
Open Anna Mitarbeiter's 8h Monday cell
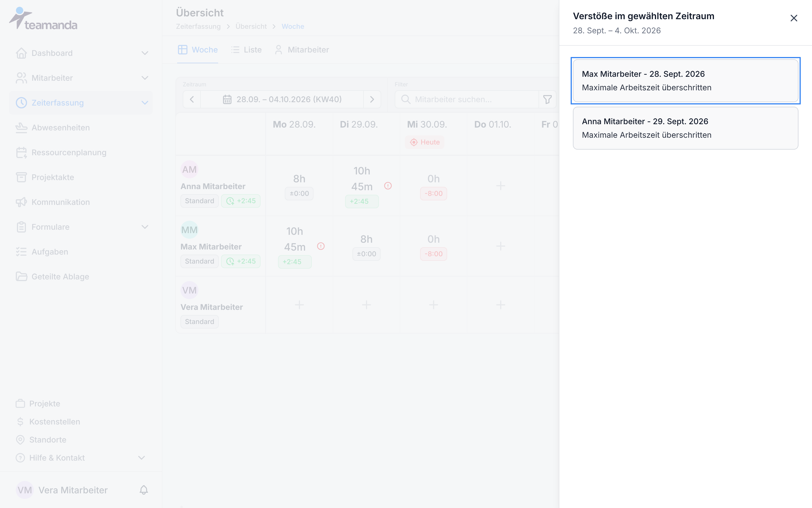299,186
